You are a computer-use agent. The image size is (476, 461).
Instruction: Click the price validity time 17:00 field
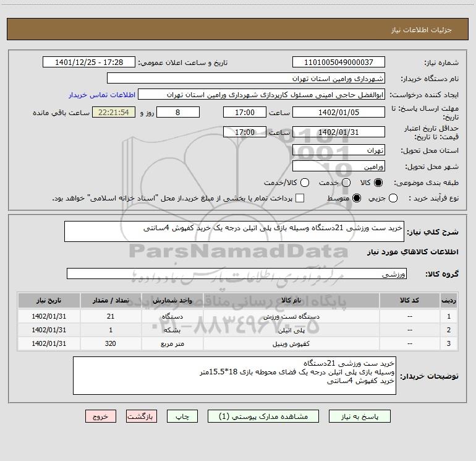245,132
